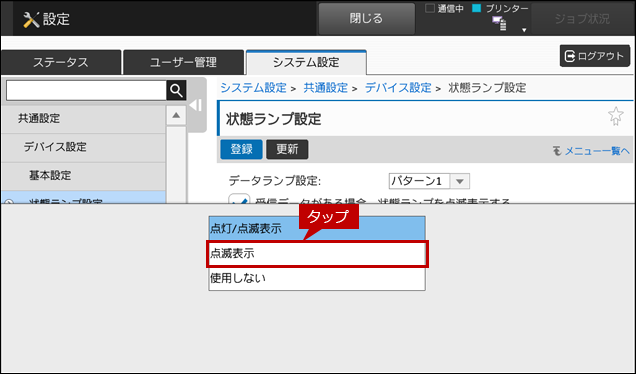Open 基本設定 in sidebar

[x=83, y=175]
